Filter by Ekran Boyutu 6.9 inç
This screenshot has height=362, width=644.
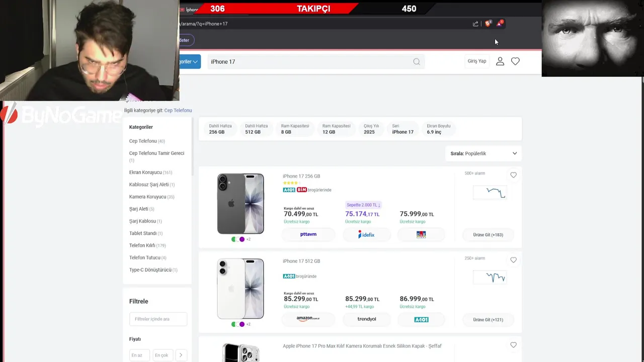tap(439, 129)
